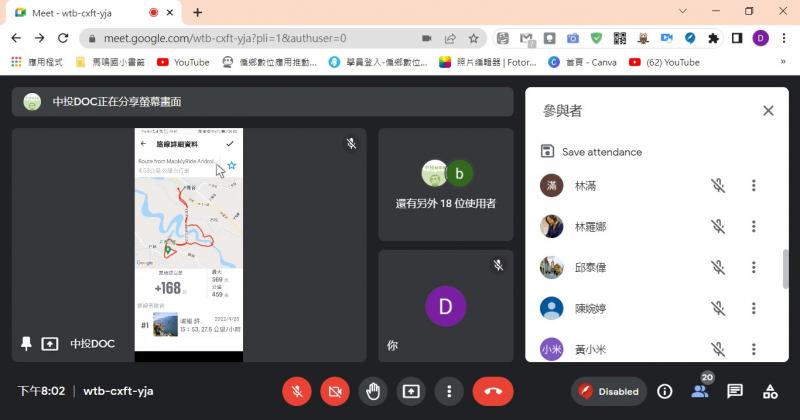Reload the Meet page
This screenshot has height=420, width=800.
click(x=63, y=38)
